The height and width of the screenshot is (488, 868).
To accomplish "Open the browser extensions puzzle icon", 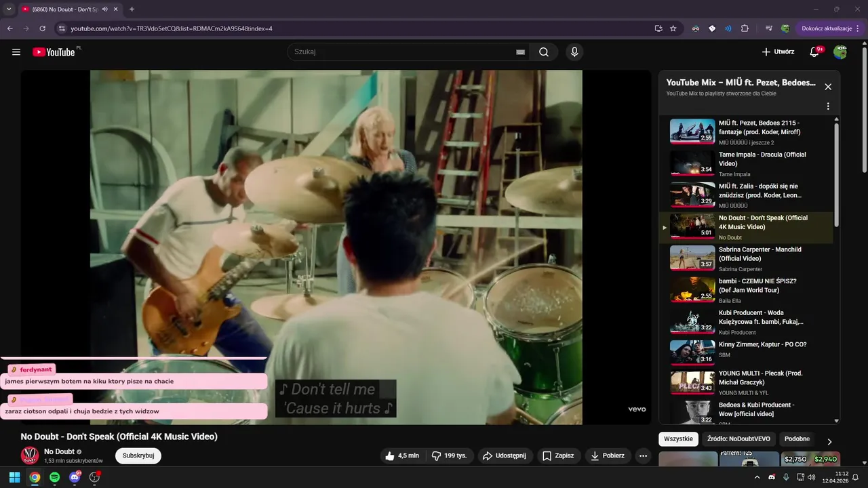I will coord(745,28).
